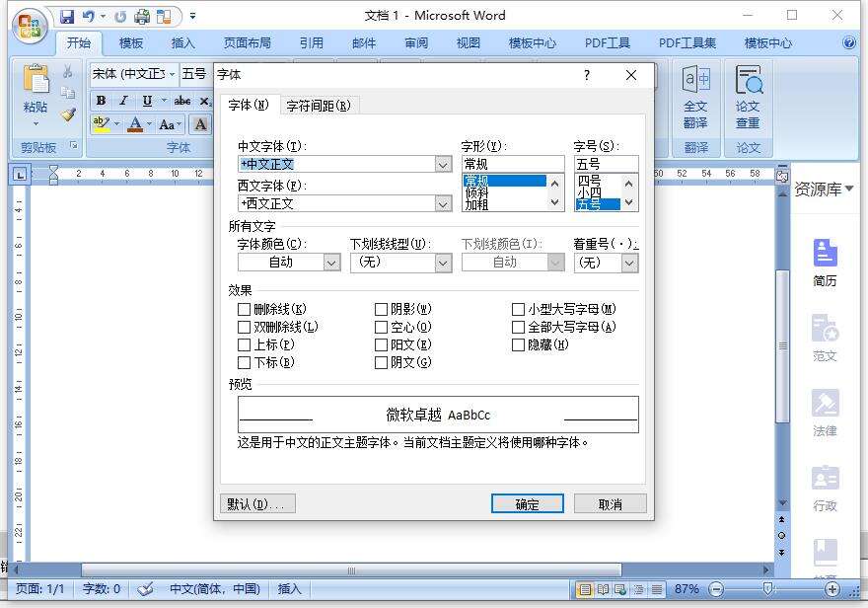
Task: Check the 小型大写字母 small caps checkbox
Action: pyautogui.click(x=518, y=309)
